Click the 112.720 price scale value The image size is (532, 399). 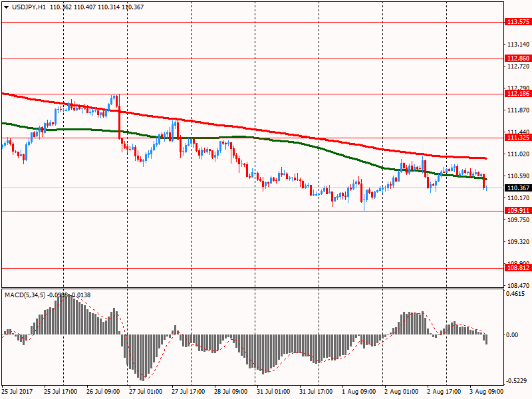[x=518, y=66]
